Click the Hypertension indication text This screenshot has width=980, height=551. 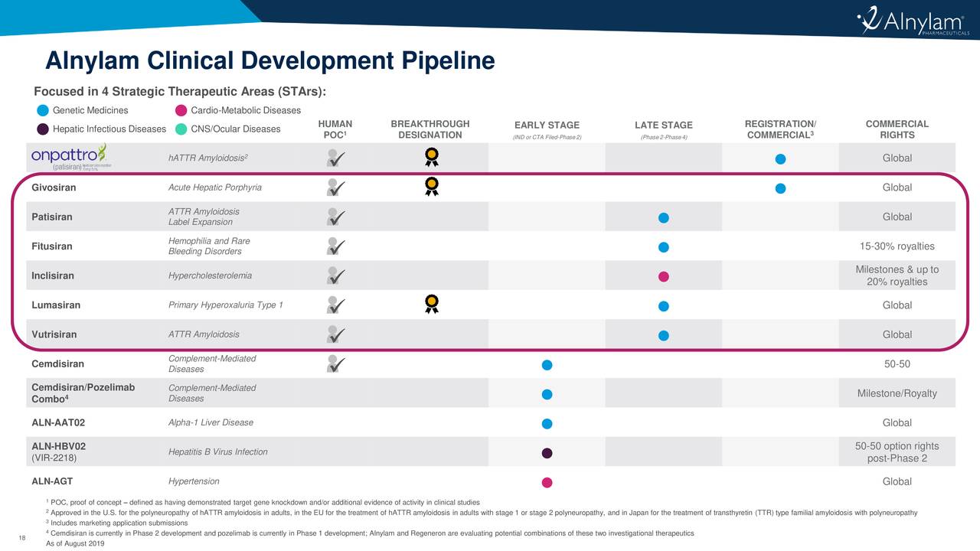pyautogui.click(x=193, y=481)
